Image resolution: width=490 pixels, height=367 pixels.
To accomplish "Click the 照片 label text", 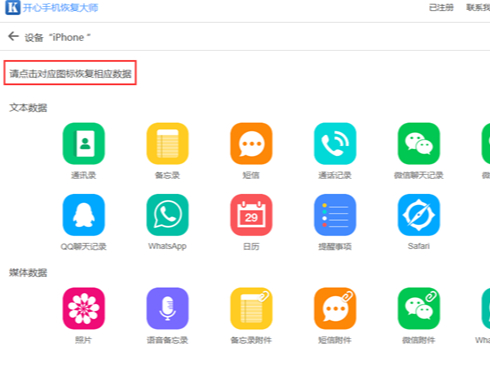I will pyautogui.click(x=84, y=340).
